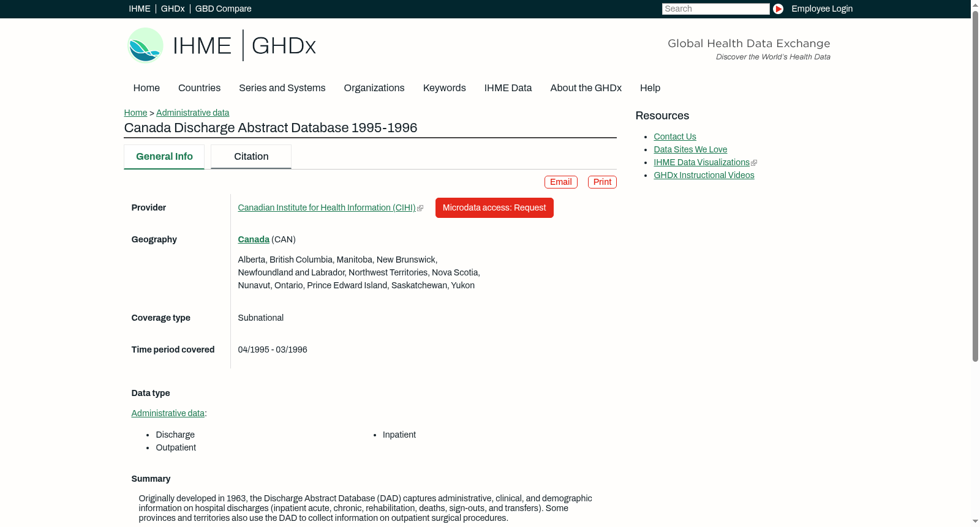Click the Time period covered label
980x527 pixels.
(173, 350)
